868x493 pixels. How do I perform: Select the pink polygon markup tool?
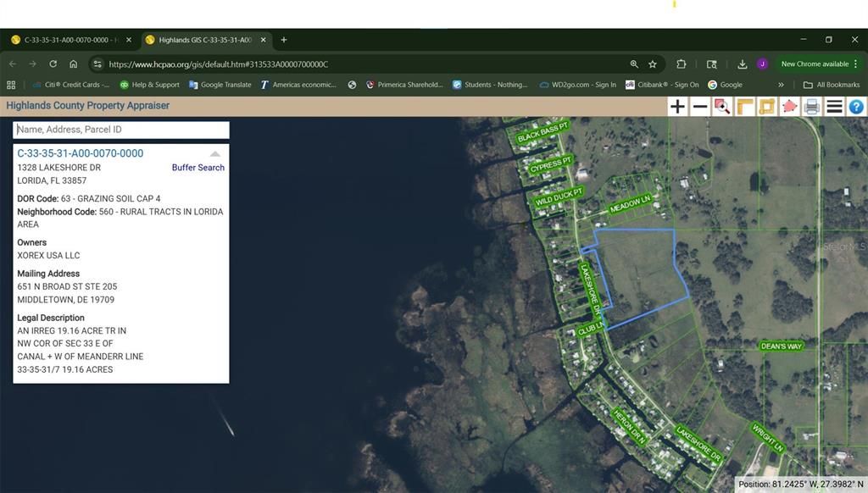tap(788, 106)
